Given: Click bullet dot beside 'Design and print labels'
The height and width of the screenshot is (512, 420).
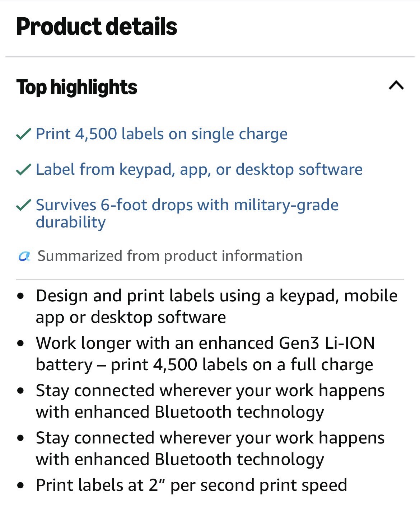Looking at the screenshot, I should tap(21, 296).
